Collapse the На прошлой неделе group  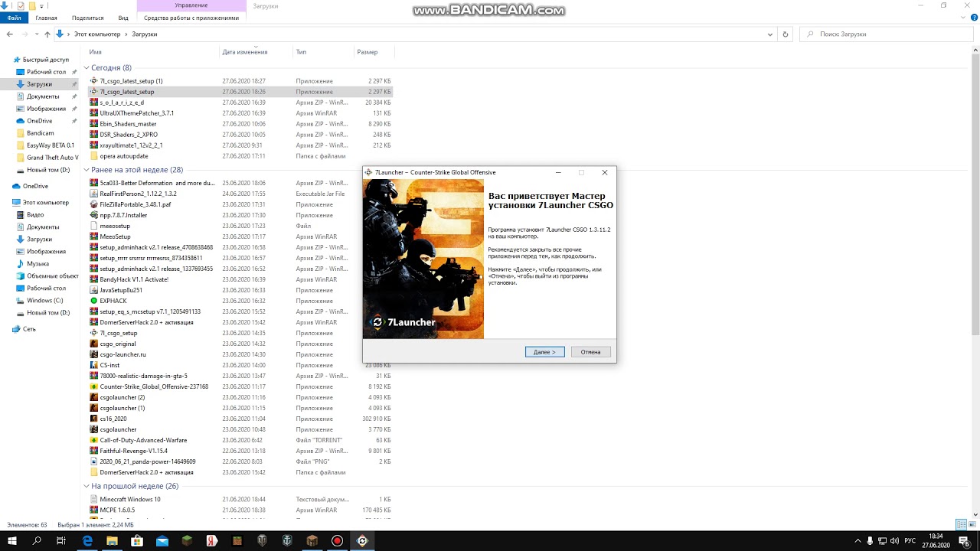(x=87, y=486)
